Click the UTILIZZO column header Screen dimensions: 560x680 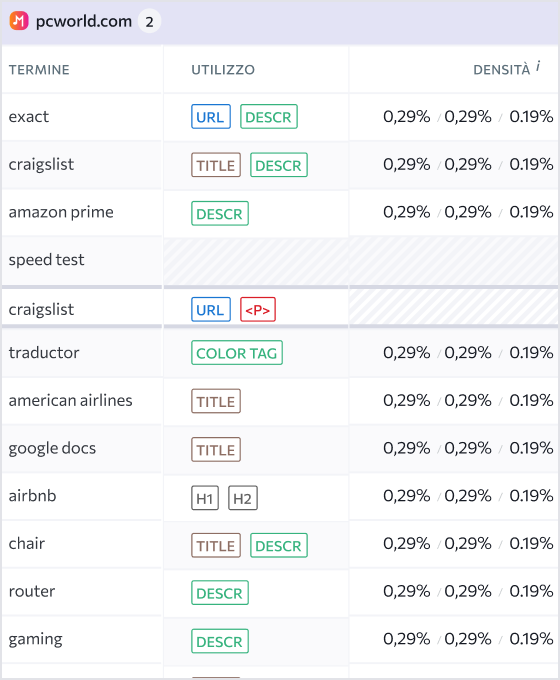click(x=223, y=70)
